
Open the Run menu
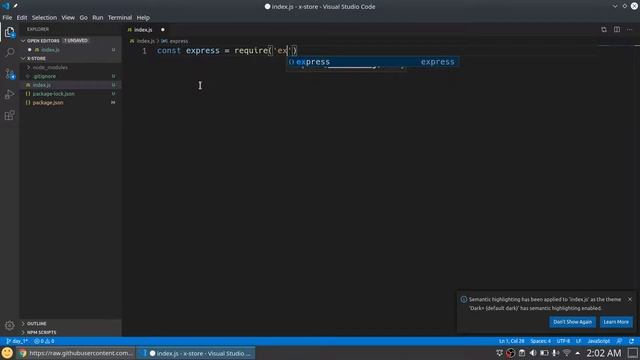tap(98, 18)
